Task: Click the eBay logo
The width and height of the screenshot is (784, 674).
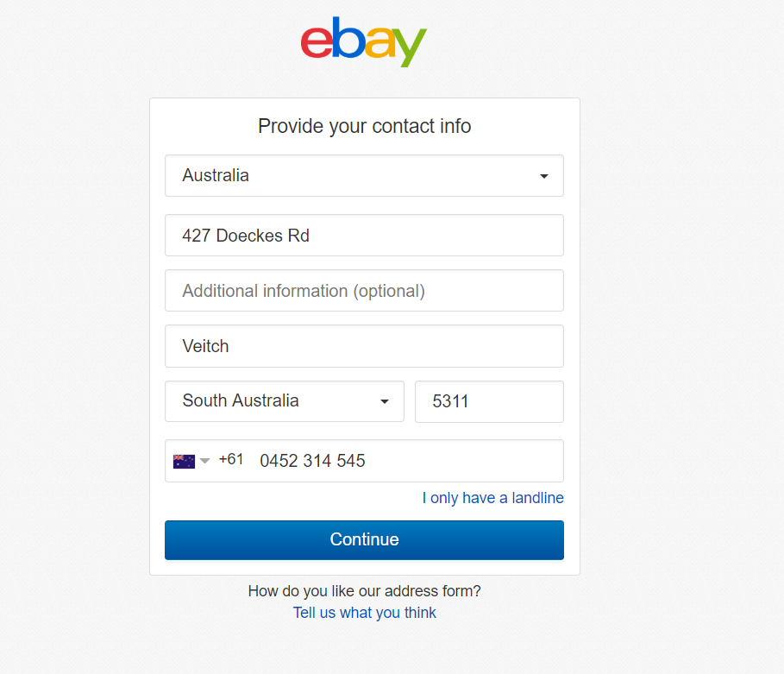Action: [x=363, y=41]
